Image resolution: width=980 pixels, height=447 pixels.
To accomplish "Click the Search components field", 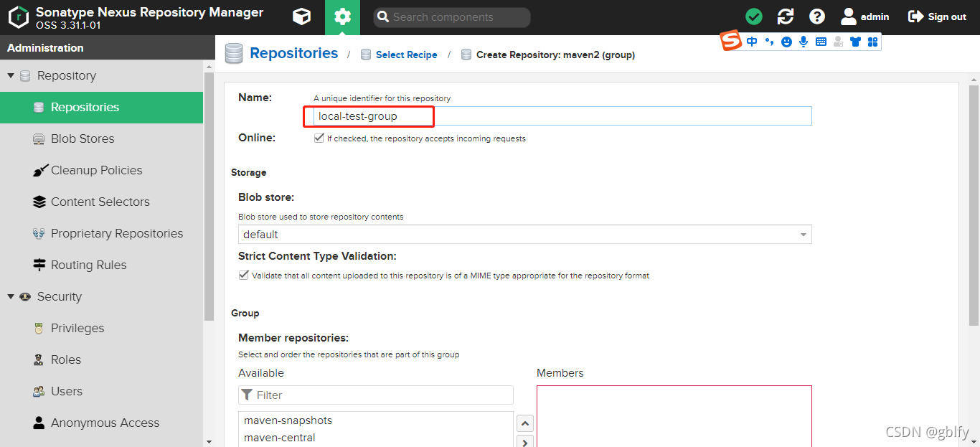I will pyautogui.click(x=452, y=17).
